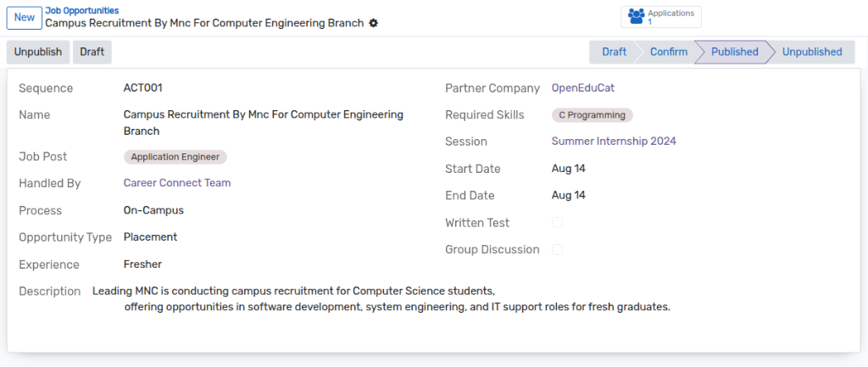Select the Published stage in status bar
The image size is (868, 367).
[735, 52]
